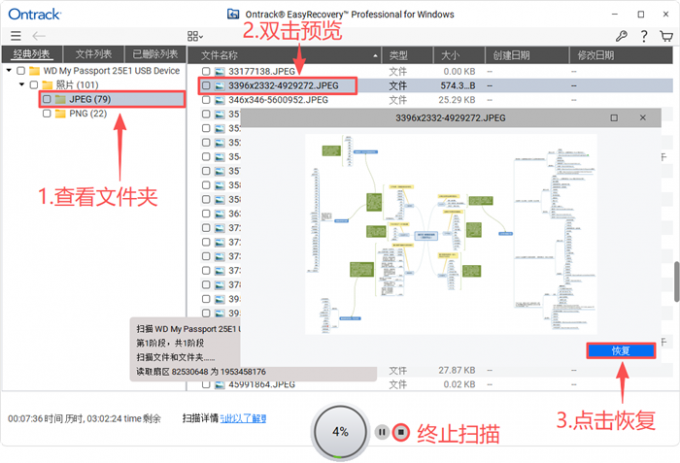Check the JPEG (79) folder checkbox

click(x=47, y=99)
